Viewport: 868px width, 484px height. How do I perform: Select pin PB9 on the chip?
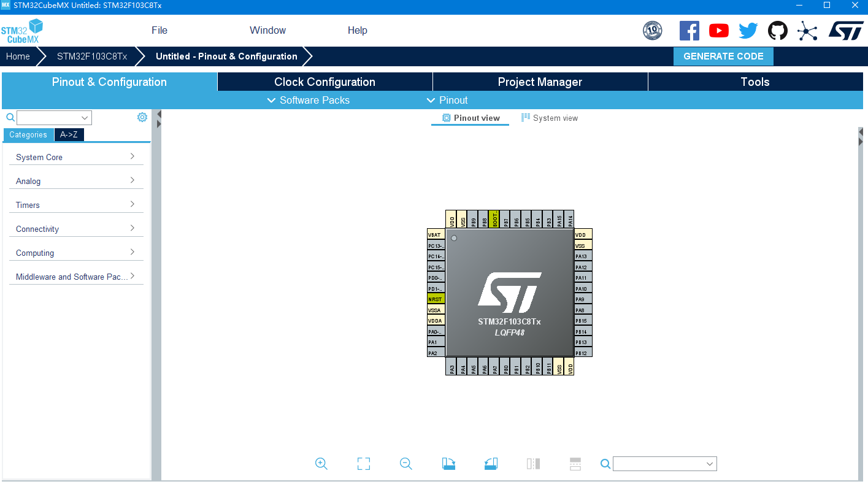pyautogui.click(x=473, y=219)
